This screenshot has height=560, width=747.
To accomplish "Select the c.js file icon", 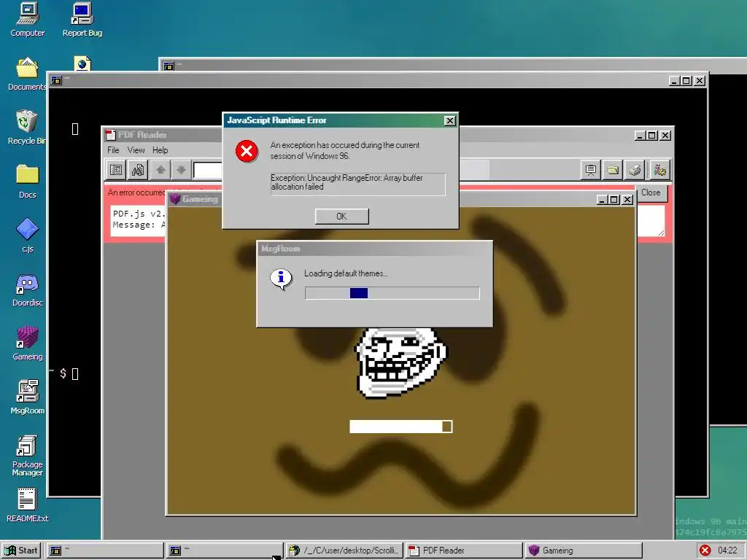I will pyautogui.click(x=27, y=236).
